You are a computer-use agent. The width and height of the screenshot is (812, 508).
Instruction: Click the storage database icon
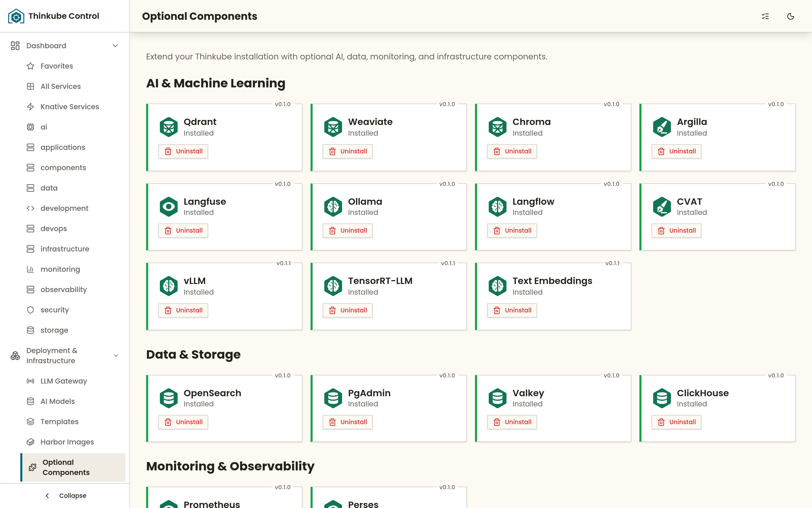tap(30, 330)
